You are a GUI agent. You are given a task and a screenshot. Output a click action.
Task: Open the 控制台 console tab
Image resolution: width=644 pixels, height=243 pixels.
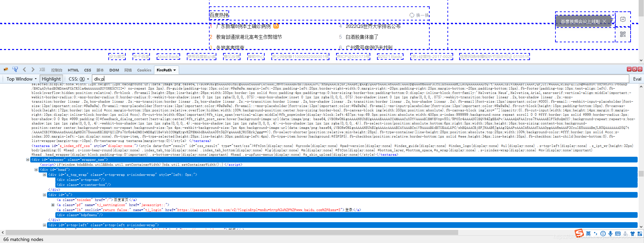coord(57,70)
